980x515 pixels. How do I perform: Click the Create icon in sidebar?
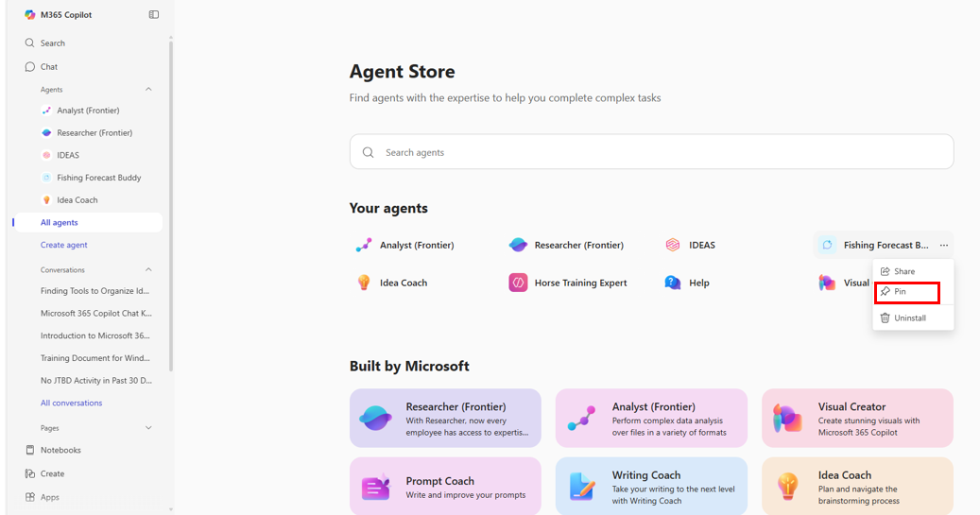click(30, 473)
